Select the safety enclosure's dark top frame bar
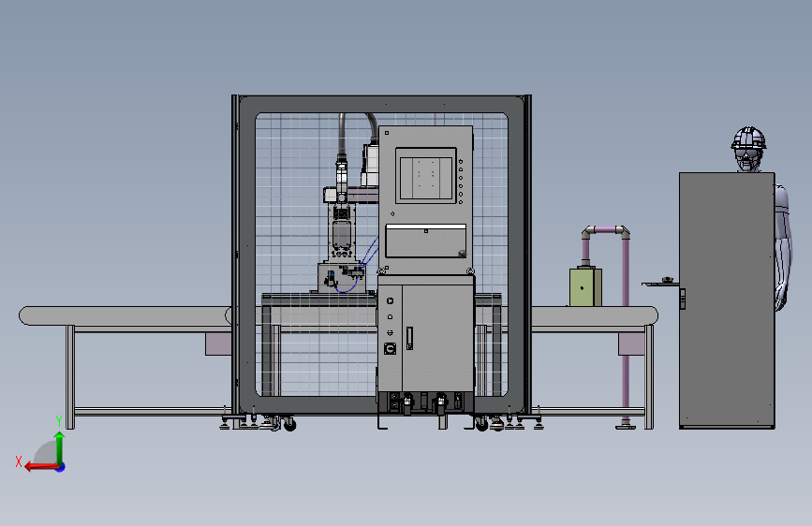This screenshot has height=526, width=812. tap(382, 104)
